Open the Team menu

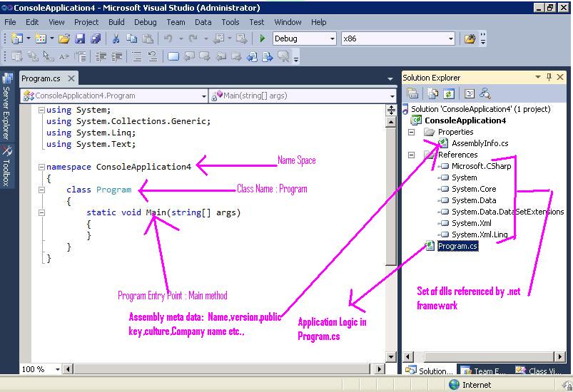176,22
